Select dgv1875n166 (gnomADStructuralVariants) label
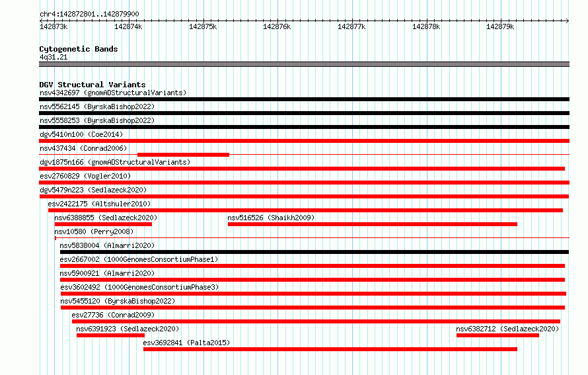This screenshot has width=588, height=375. [115, 162]
